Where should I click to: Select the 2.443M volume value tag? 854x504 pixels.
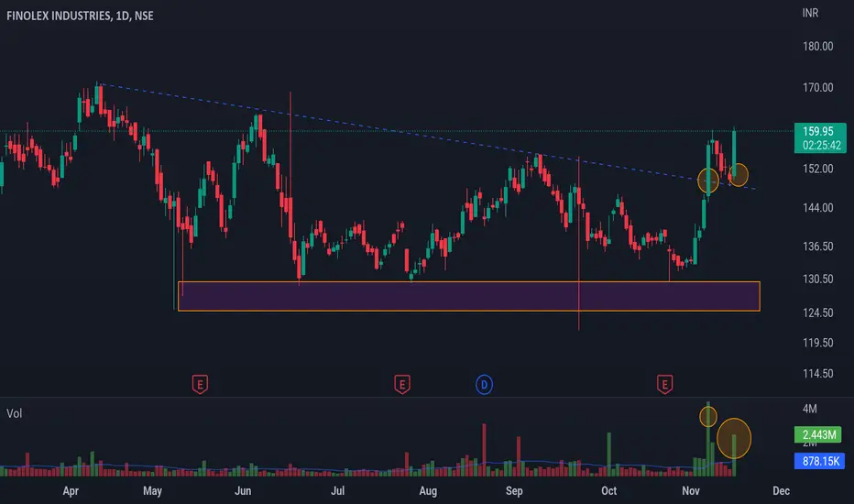pos(818,434)
